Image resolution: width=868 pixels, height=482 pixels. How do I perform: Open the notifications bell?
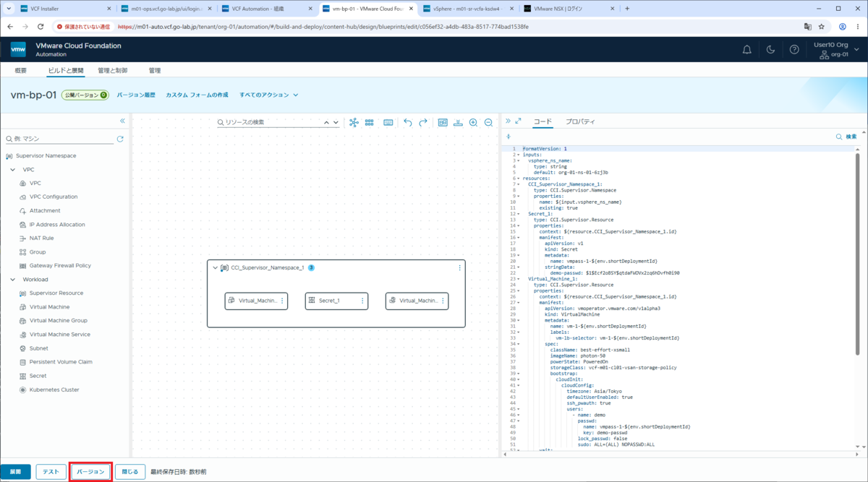tap(747, 50)
